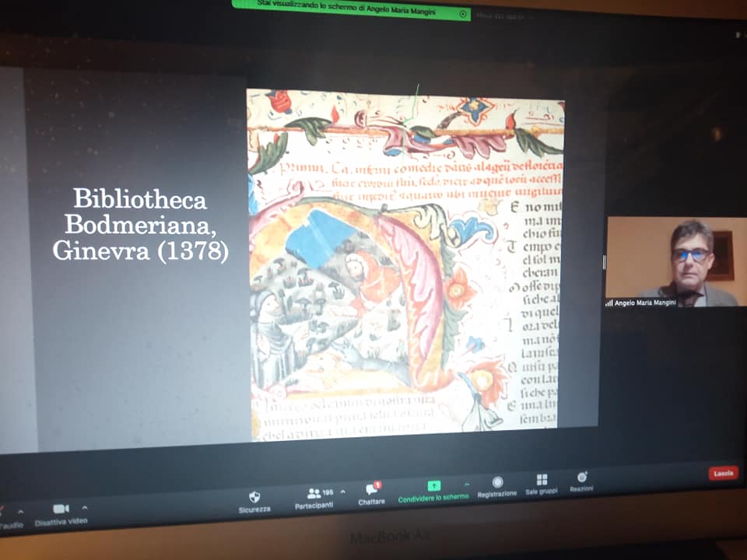The height and width of the screenshot is (560, 747).
Task: Open the Partecipanti panel
Action: pyautogui.click(x=314, y=499)
